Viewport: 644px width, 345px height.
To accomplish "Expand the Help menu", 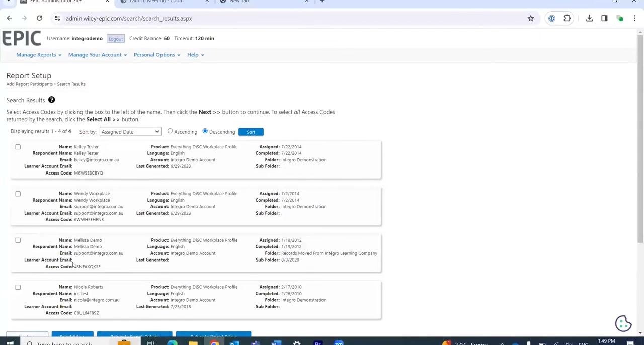I will 196,55.
